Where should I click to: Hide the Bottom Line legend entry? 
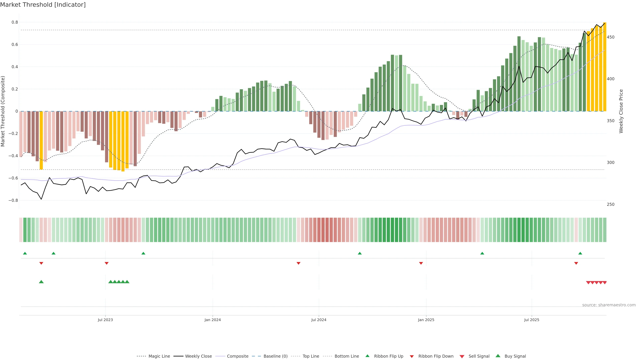[346, 356]
